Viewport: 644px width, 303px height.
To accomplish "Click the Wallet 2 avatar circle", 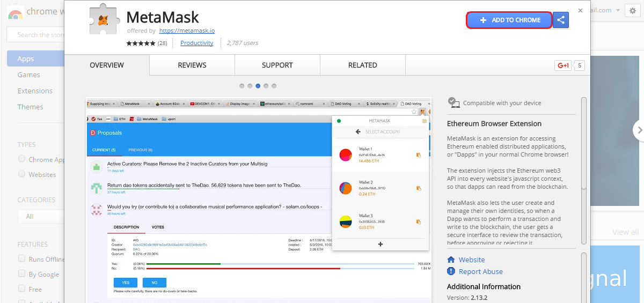I will tap(346, 188).
